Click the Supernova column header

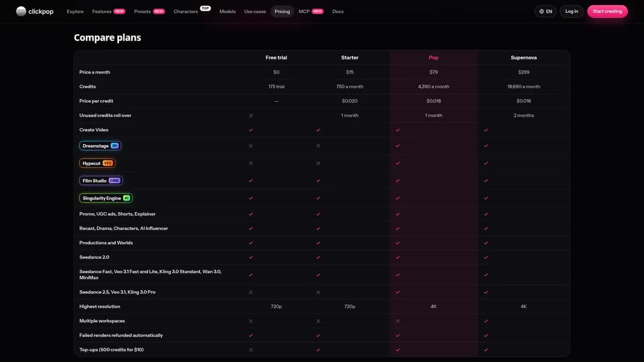point(524,57)
